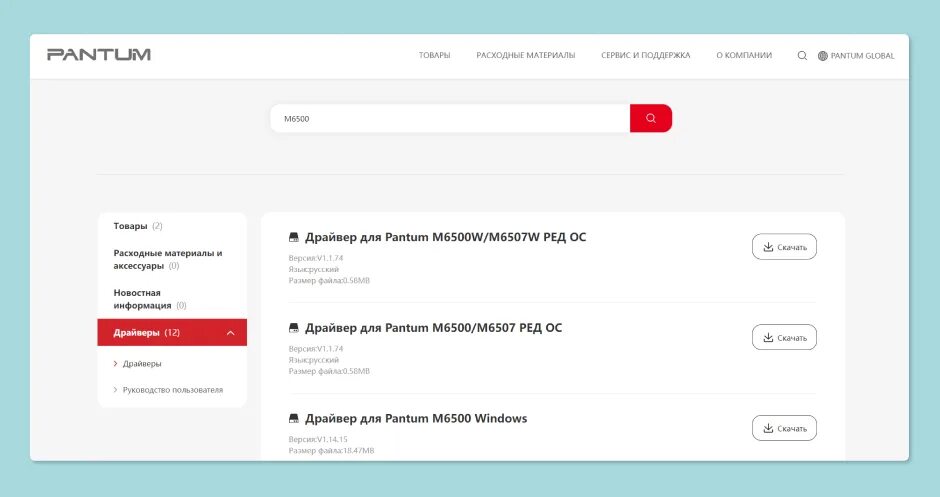Open Драйвер для Pantum M6500/M6507 РЕД ОС title
The image size is (940, 497).
433,328
